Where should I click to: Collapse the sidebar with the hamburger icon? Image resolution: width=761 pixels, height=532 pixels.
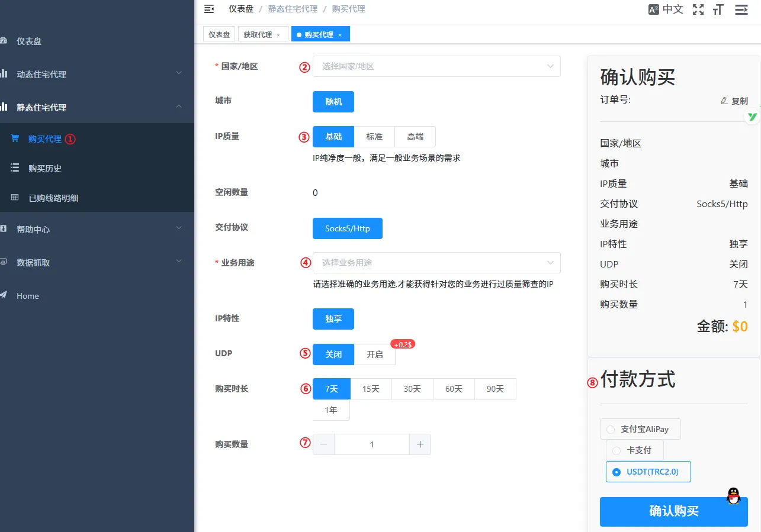coord(208,8)
